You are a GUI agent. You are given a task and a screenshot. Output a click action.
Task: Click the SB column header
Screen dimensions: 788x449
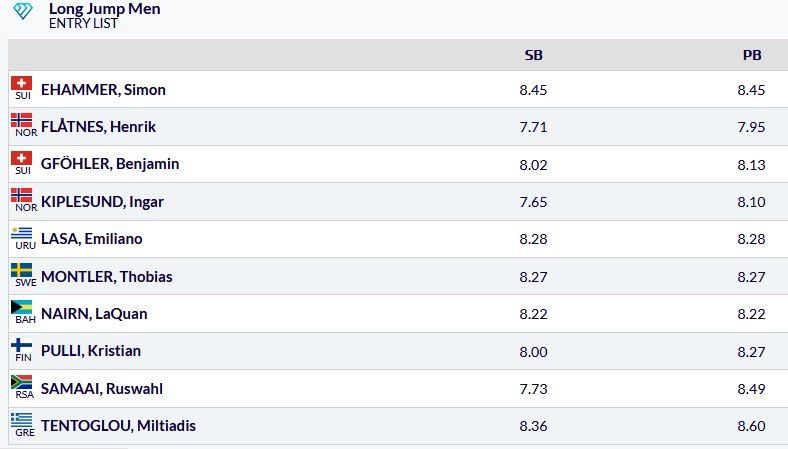point(533,55)
